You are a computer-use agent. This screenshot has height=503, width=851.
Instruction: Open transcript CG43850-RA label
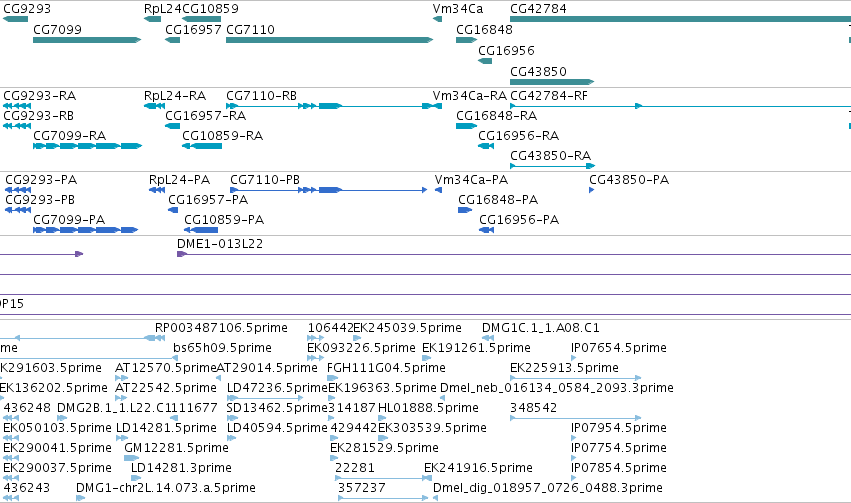click(x=551, y=156)
